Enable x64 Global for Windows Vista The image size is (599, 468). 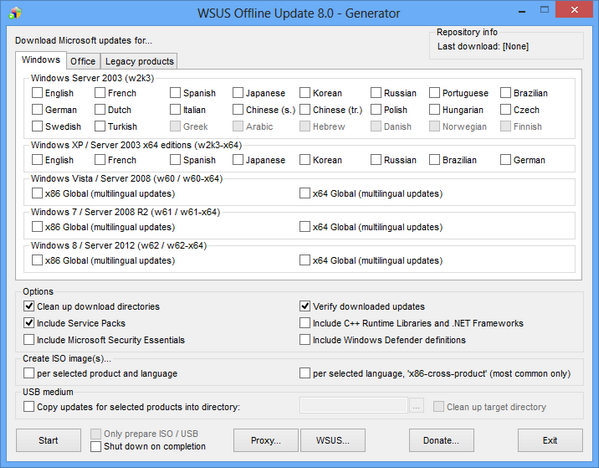point(304,193)
